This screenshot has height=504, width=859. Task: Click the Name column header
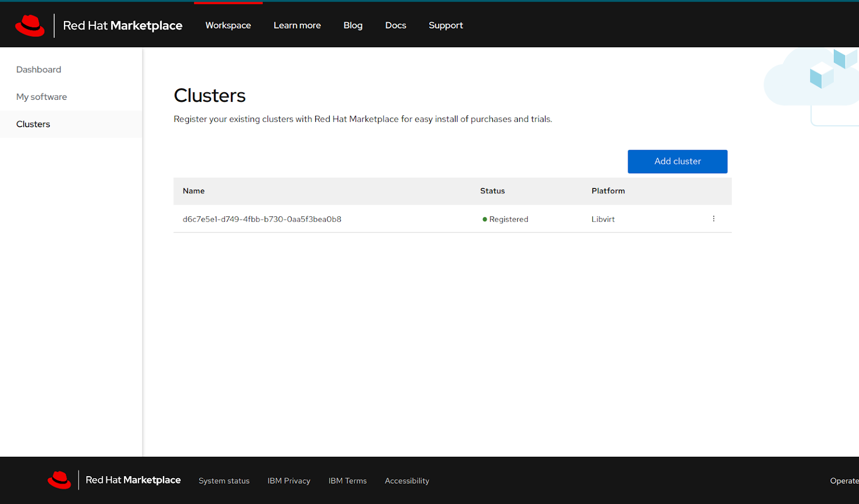pos(193,191)
